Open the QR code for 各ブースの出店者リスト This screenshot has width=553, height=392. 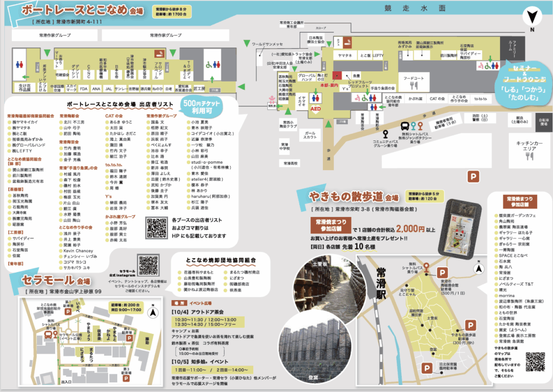point(158,228)
